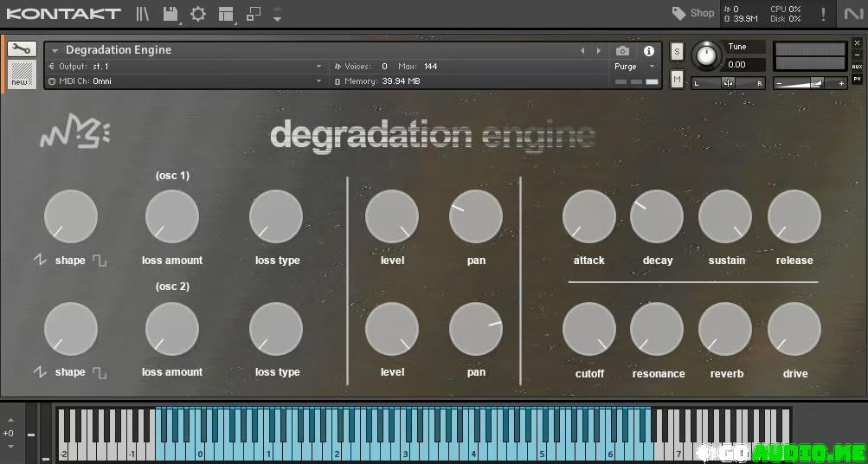Click the new instrument thumbnail

[23, 74]
